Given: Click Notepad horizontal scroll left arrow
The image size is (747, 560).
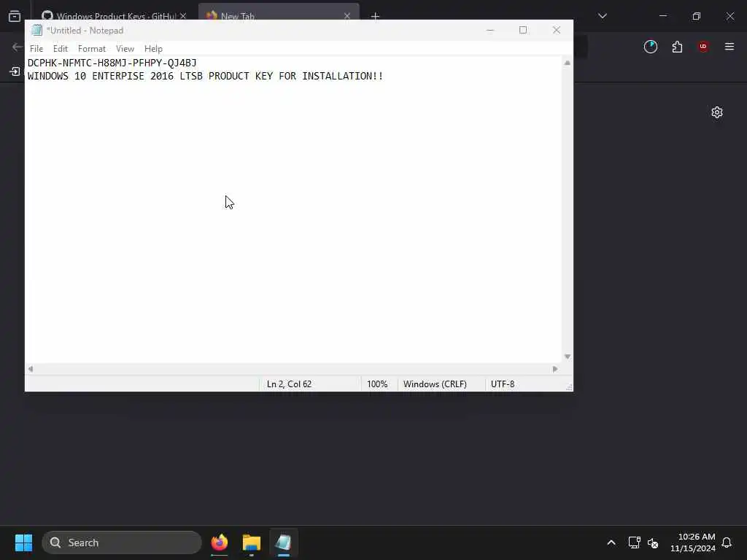Looking at the screenshot, I should 31,369.
